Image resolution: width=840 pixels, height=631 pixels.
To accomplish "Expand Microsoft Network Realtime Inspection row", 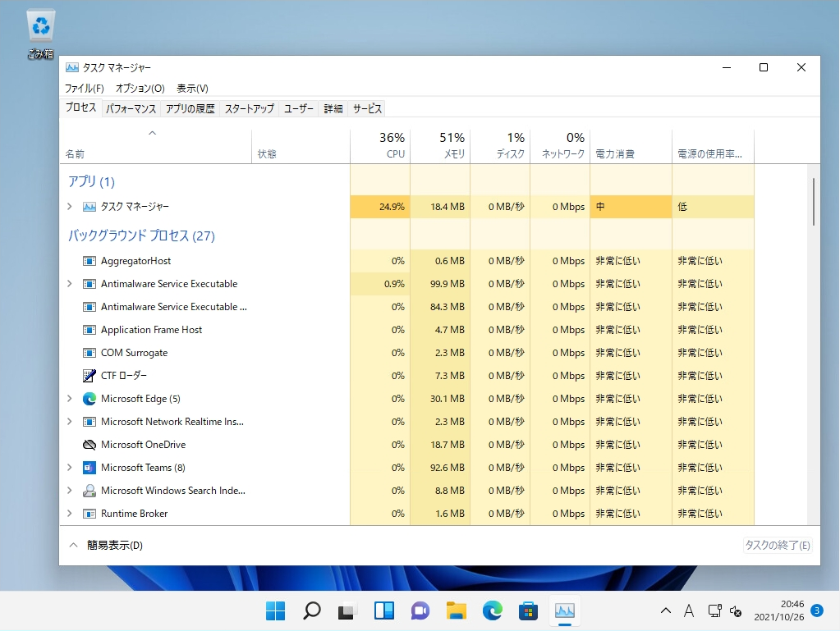I will click(x=70, y=422).
